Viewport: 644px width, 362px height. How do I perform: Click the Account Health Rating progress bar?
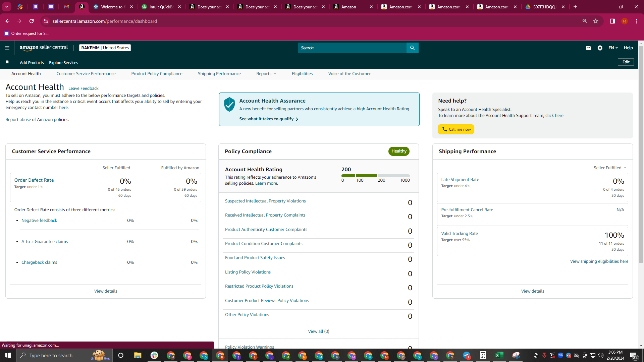point(376,176)
